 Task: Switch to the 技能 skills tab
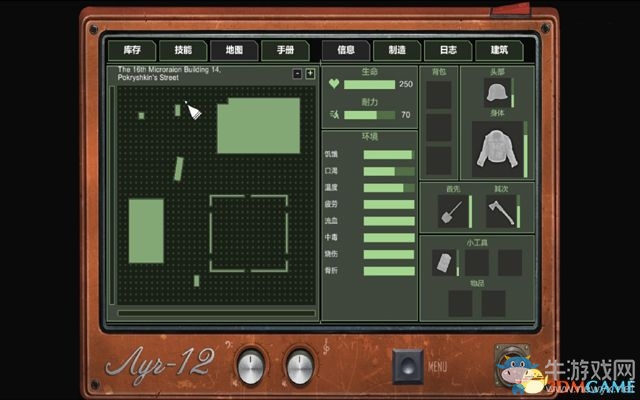coord(183,50)
